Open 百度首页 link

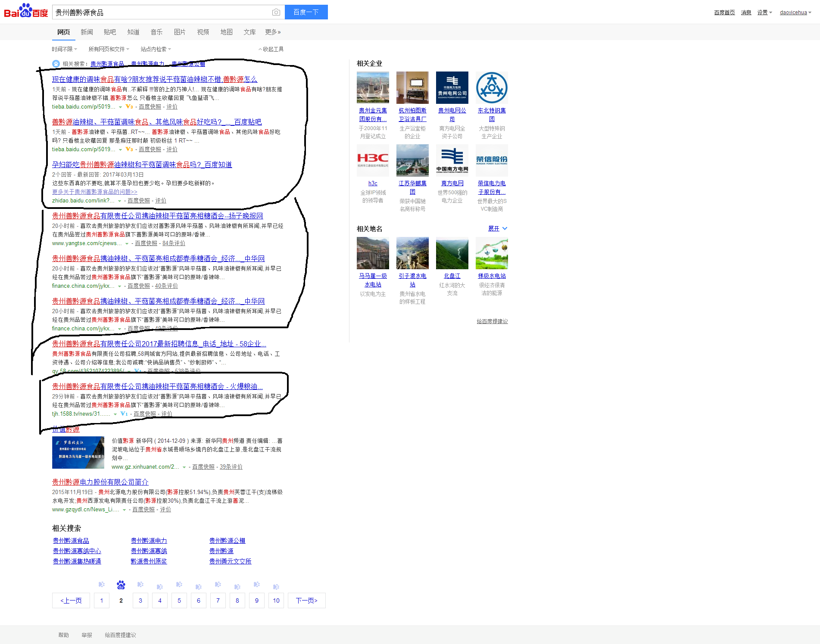(x=724, y=12)
